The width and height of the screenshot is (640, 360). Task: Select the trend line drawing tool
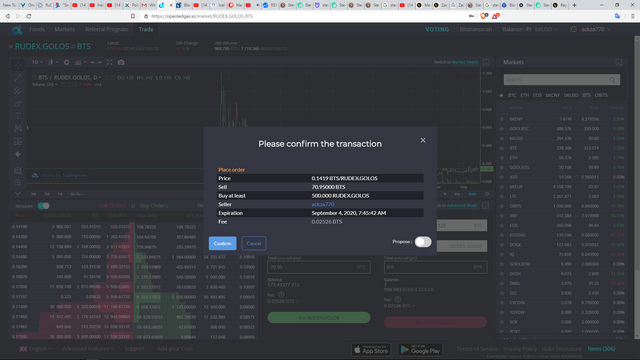click(18, 78)
